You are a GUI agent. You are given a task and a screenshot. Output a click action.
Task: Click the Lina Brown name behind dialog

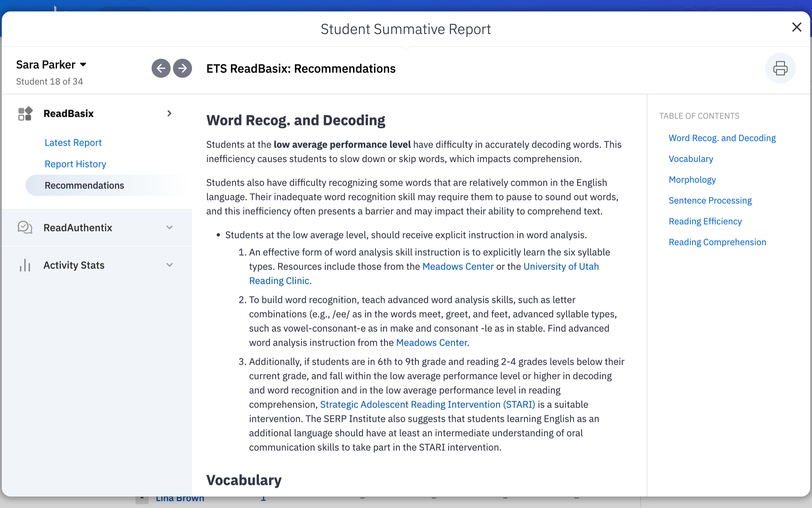pyautogui.click(x=180, y=498)
